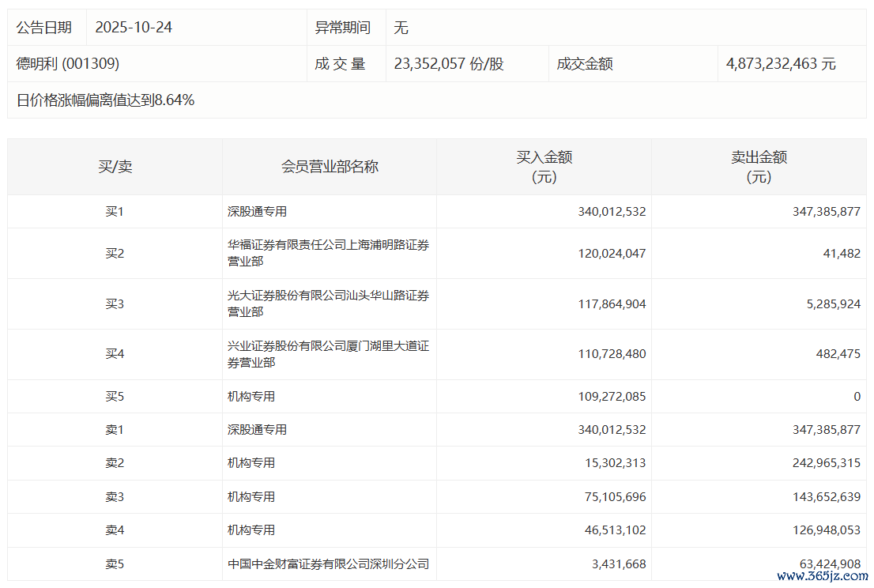
Task: Click the 成交量 value 23,352,057 份/股
Action: 448,64
